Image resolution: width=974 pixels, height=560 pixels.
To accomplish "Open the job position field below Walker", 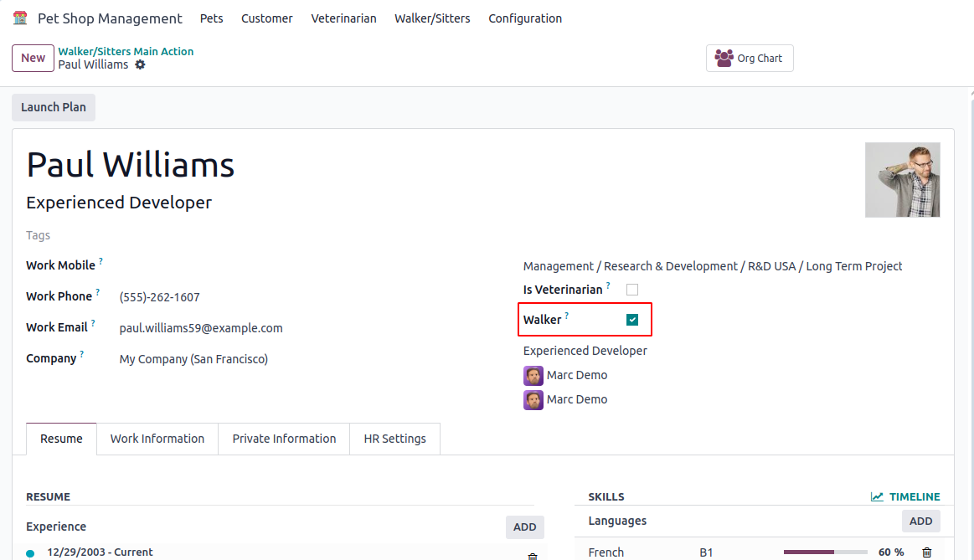I will click(585, 351).
